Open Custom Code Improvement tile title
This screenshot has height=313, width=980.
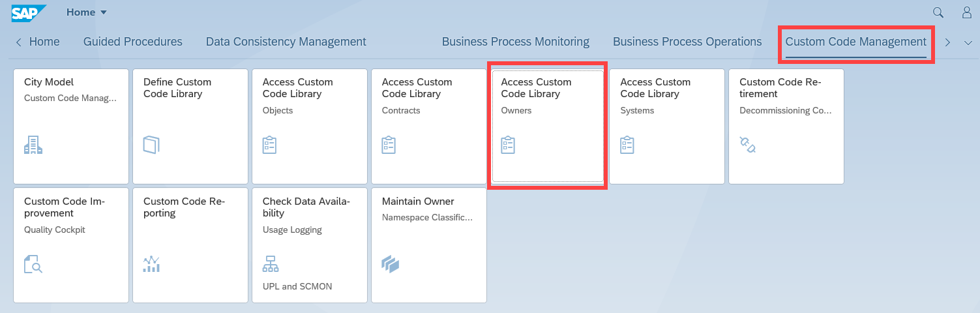[x=65, y=207]
